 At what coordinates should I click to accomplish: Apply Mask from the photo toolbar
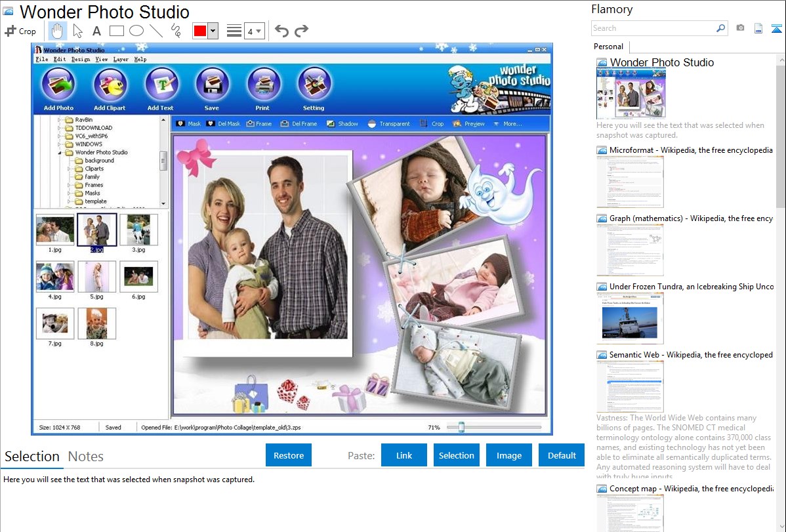click(188, 124)
